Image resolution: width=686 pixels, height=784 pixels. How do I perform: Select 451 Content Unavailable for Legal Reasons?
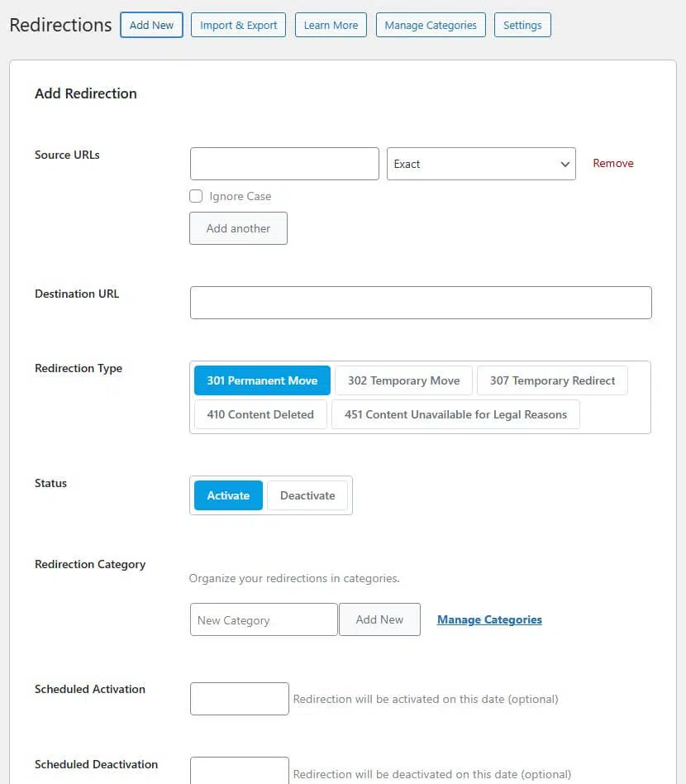point(455,414)
